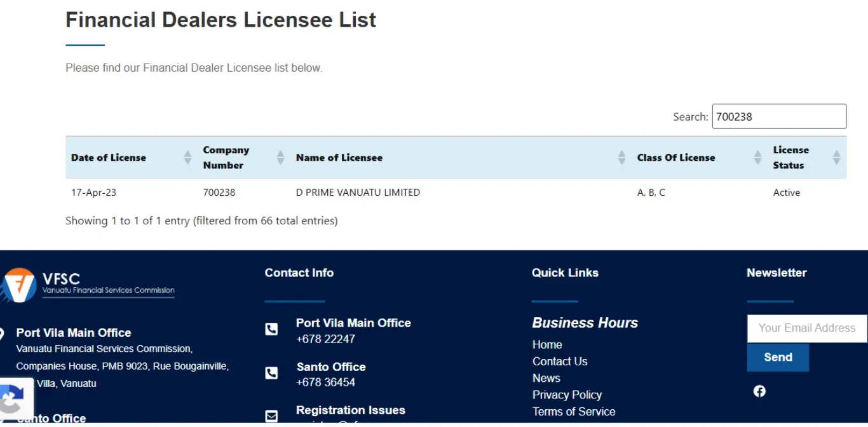Sort by Company Number column arrows
The image size is (868, 427).
tap(280, 158)
